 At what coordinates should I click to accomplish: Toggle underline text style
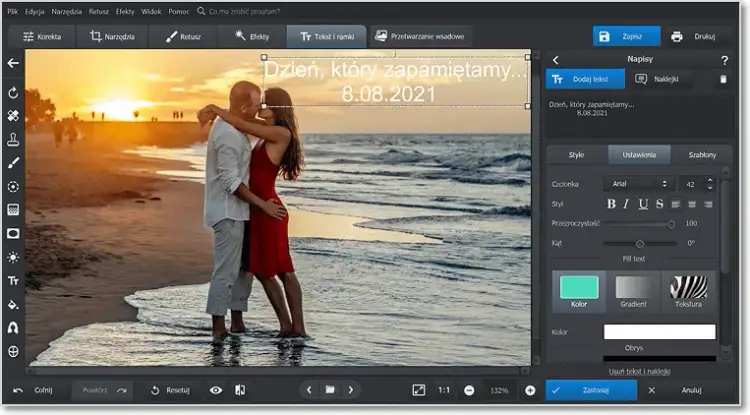[x=643, y=204]
